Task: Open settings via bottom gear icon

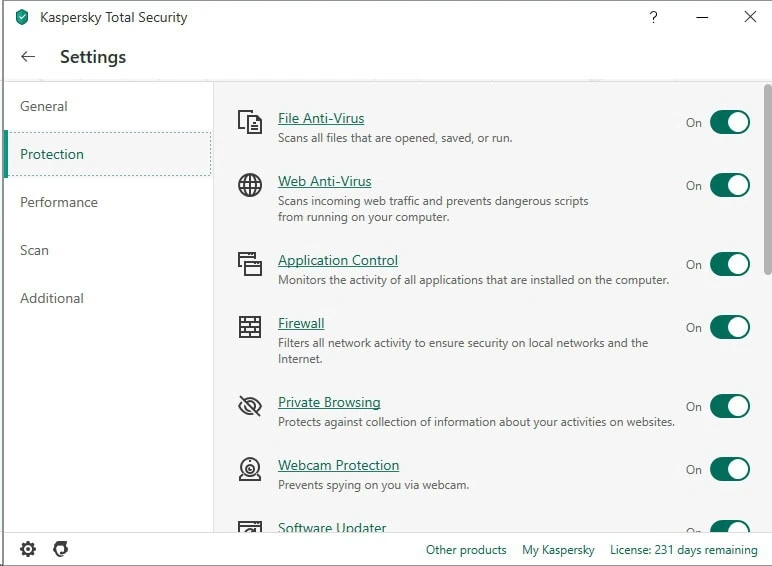Action: point(28,549)
